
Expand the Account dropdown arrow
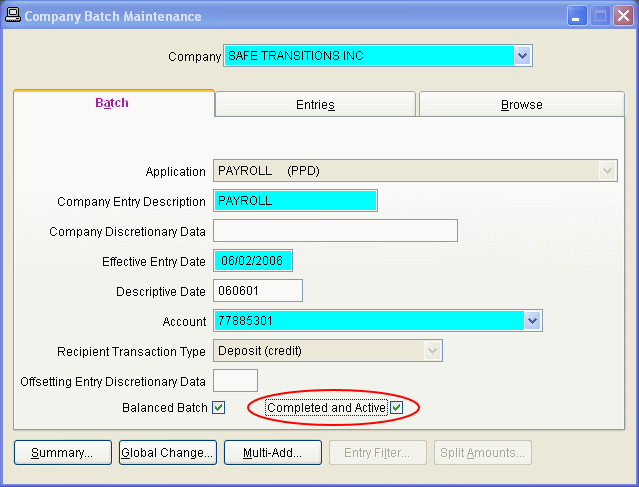pos(532,321)
